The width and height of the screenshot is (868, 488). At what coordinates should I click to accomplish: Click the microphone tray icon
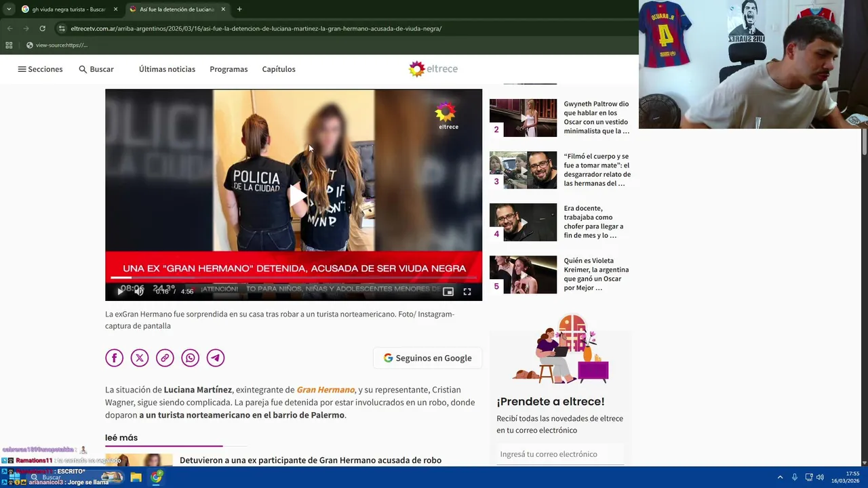(795, 477)
